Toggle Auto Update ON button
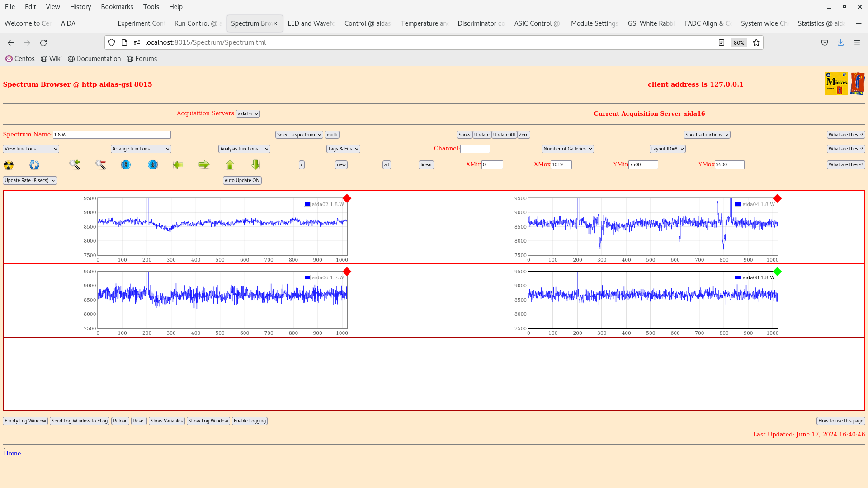Image resolution: width=868 pixels, height=488 pixels. (x=241, y=180)
